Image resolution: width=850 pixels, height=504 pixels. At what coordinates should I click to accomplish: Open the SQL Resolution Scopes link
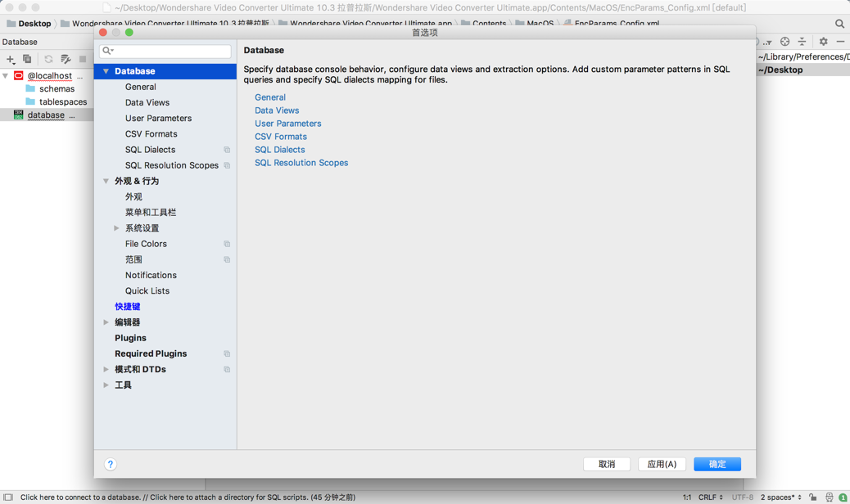[301, 162]
